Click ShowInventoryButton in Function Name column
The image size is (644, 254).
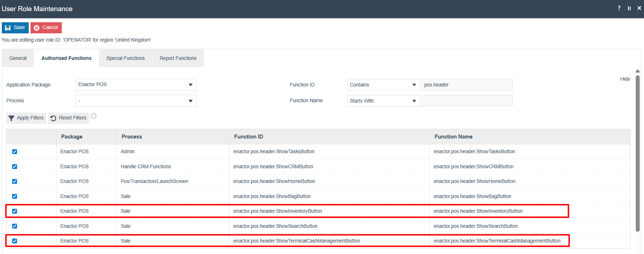(x=478, y=211)
